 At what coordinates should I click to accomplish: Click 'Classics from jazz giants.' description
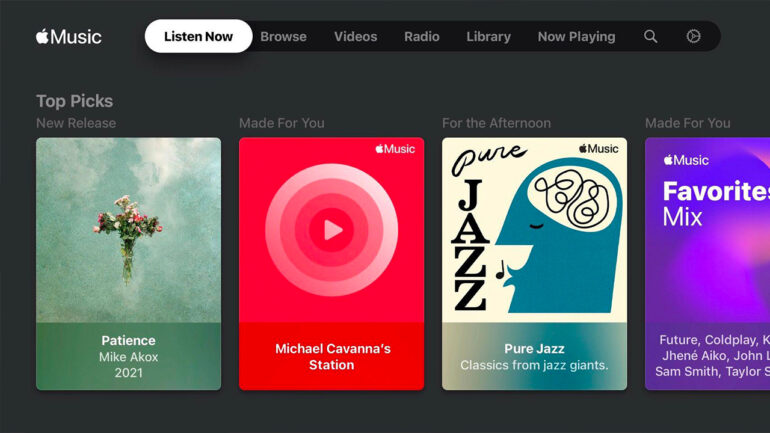coord(534,365)
